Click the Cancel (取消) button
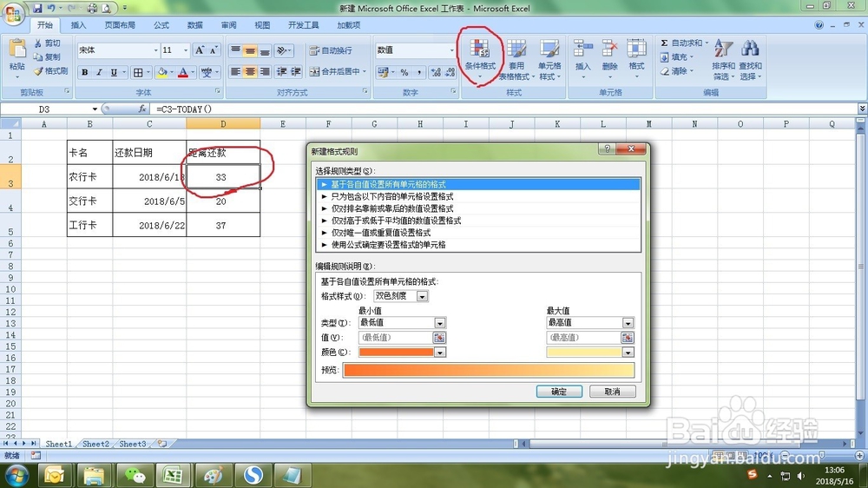868x488 pixels. point(612,392)
